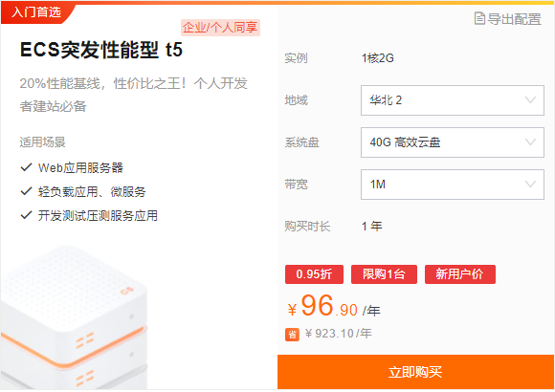This screenshot has width=555, height=392.
Task: Click the 入门首选 corner ribbon badge
Action: point(37,12)
